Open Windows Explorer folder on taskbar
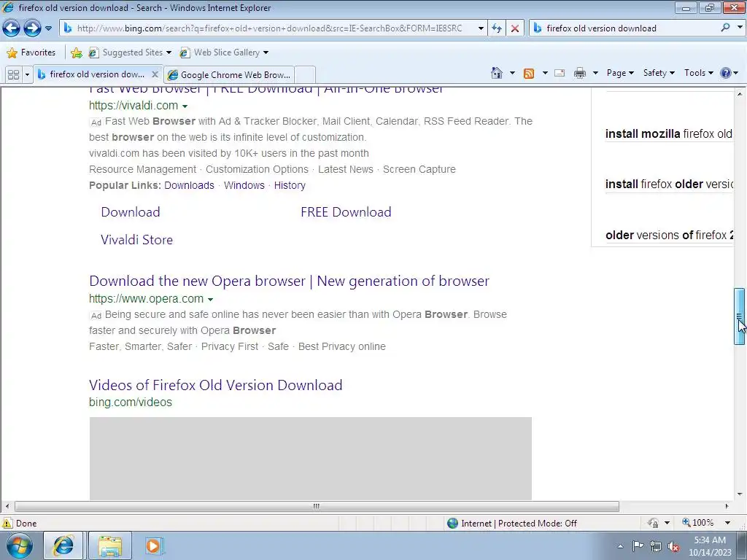The image size is (747, 560). point(110,545)
